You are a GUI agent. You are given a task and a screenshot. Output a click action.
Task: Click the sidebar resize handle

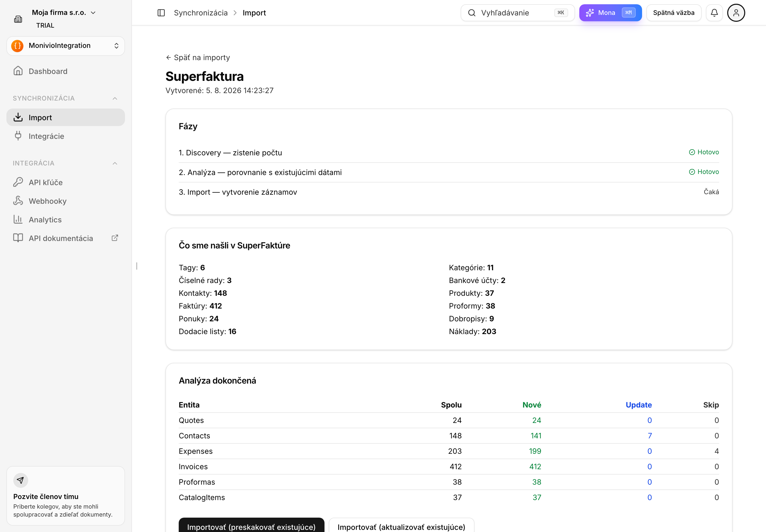click(x=137, y=266)
